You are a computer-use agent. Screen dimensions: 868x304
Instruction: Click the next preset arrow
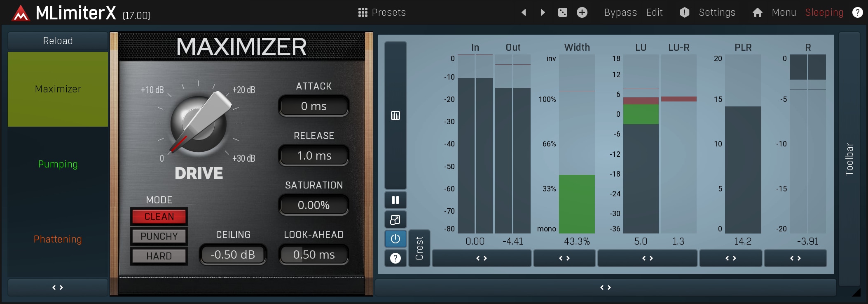[543, 12]
